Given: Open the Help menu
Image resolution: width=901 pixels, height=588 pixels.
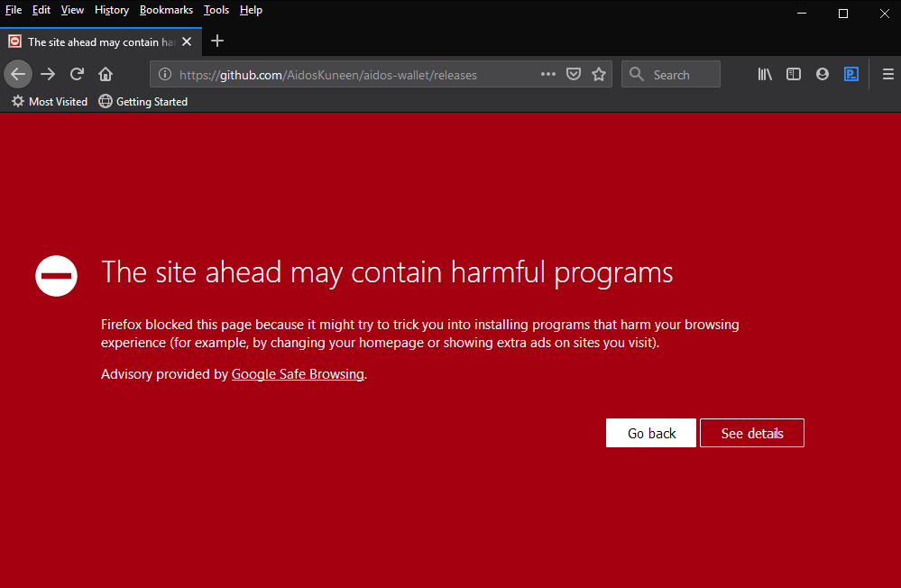Looking at the screenshot, I should pos(251,10).
